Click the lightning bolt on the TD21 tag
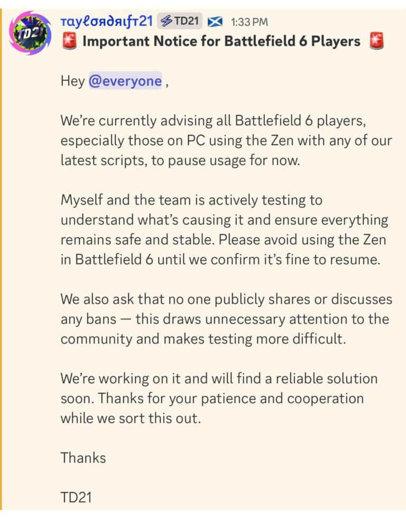 click(x=165, y=22)
